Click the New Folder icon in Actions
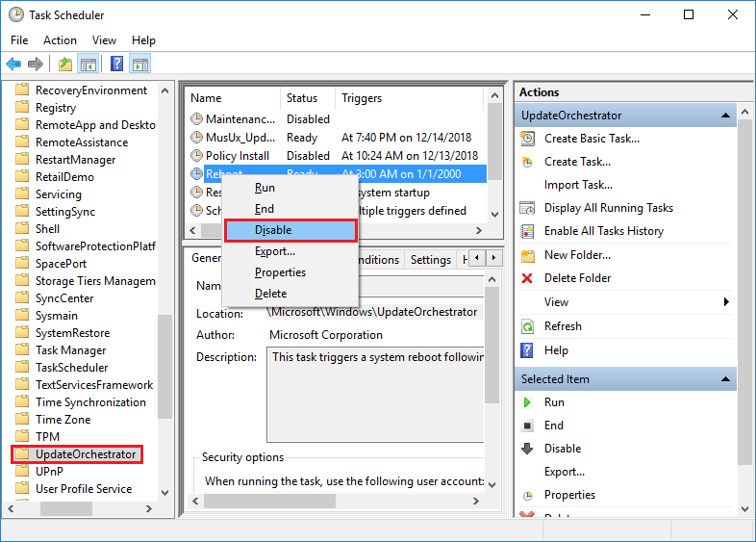 [x=527, y=255]
